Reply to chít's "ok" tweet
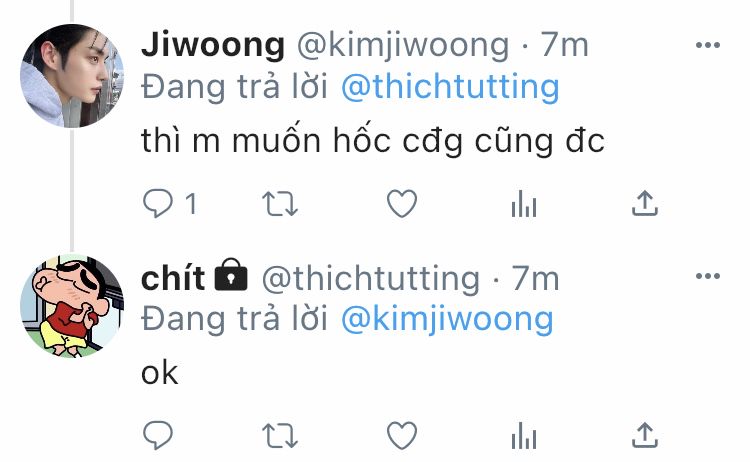 click(157, 435)
